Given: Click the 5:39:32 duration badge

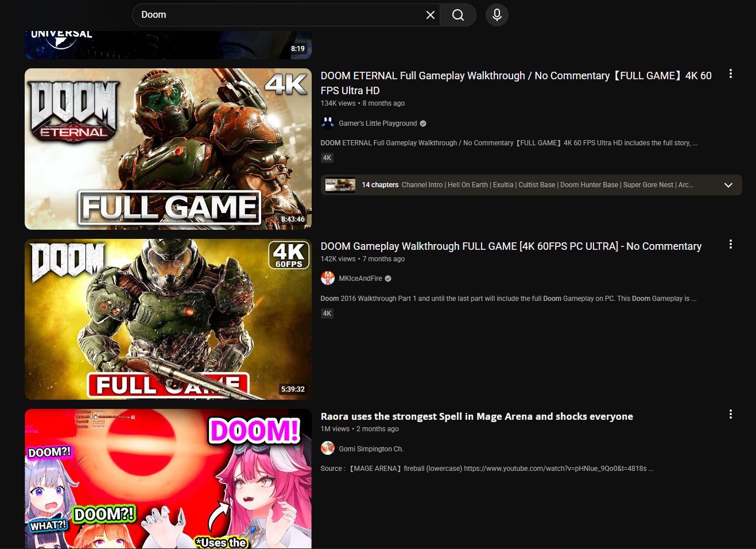Looking at the screenshot, I should (293, 389).
